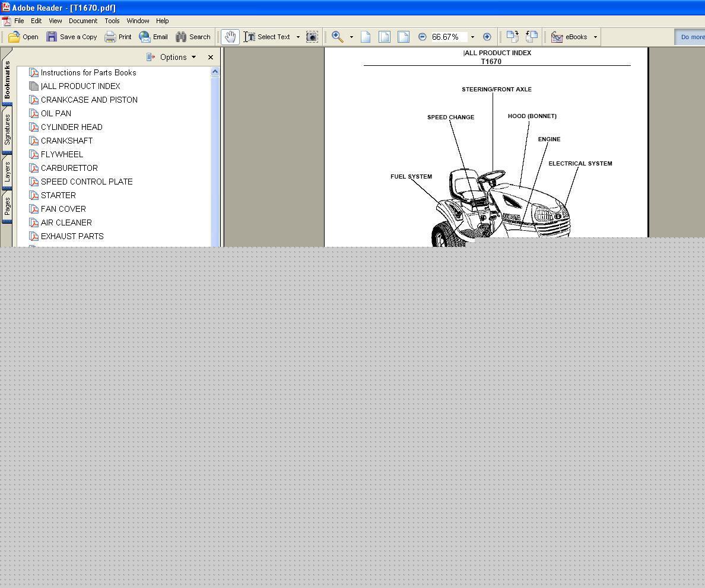Switch to the Signatures side tab
705x588 pixels.
pos(7,130)
